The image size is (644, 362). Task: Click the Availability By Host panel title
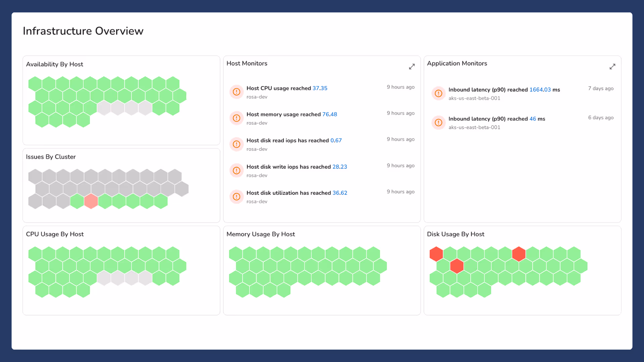coord(55,64)
